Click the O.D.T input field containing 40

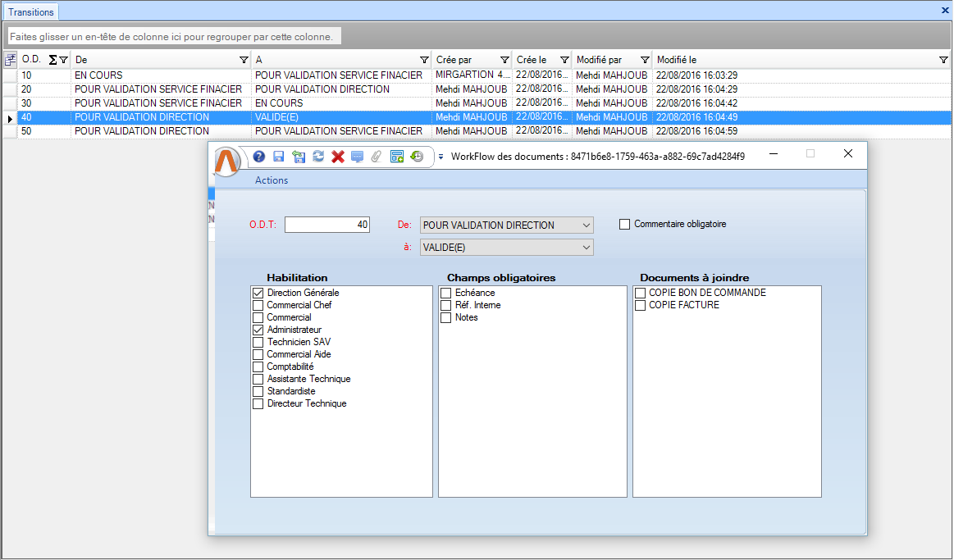327,225
